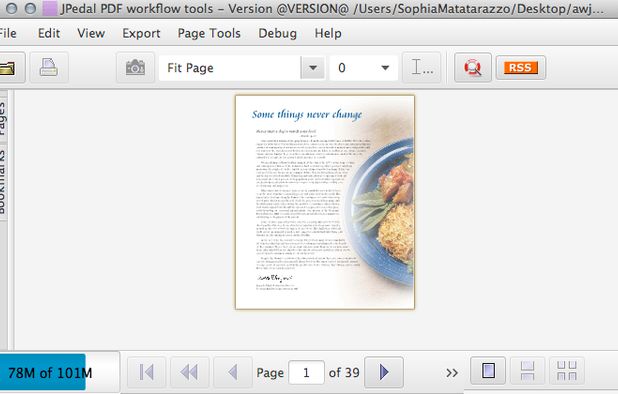618x394 pixels.
Task: Open the Fit Page zoom dropdown arrow
Action: point(313,68)
